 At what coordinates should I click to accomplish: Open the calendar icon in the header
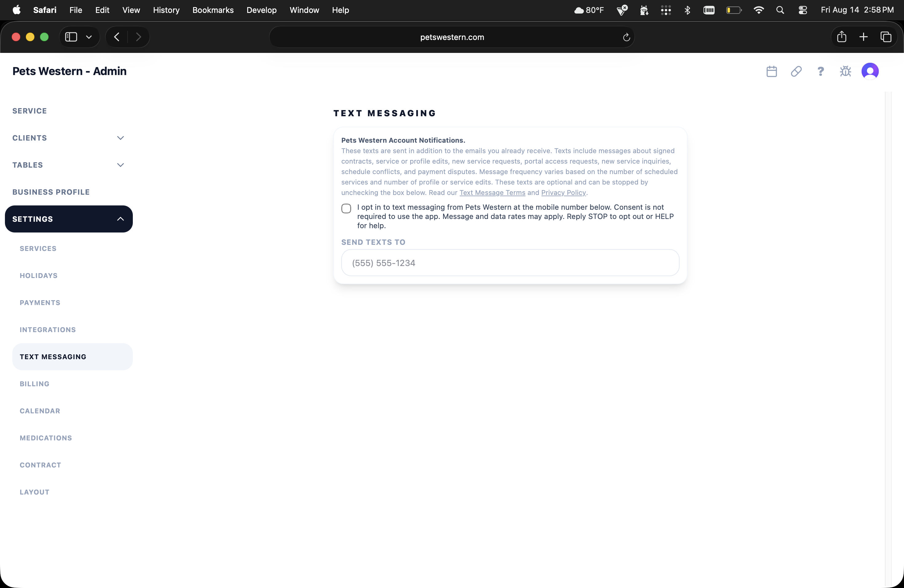tap(771, 71)
